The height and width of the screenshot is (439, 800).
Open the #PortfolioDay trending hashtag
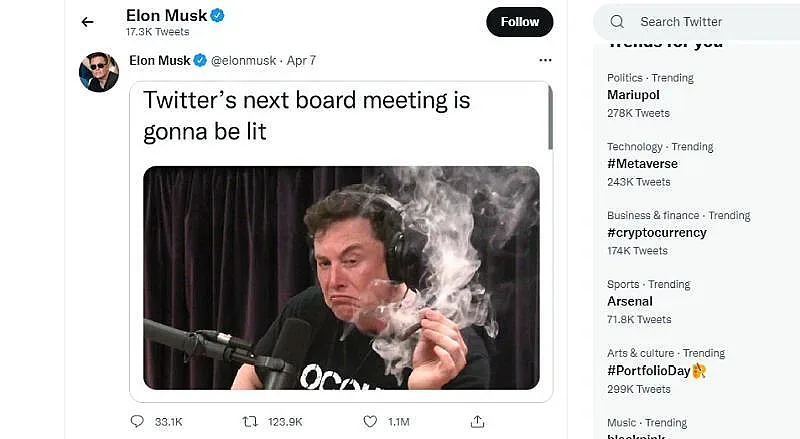coord(651,370)
